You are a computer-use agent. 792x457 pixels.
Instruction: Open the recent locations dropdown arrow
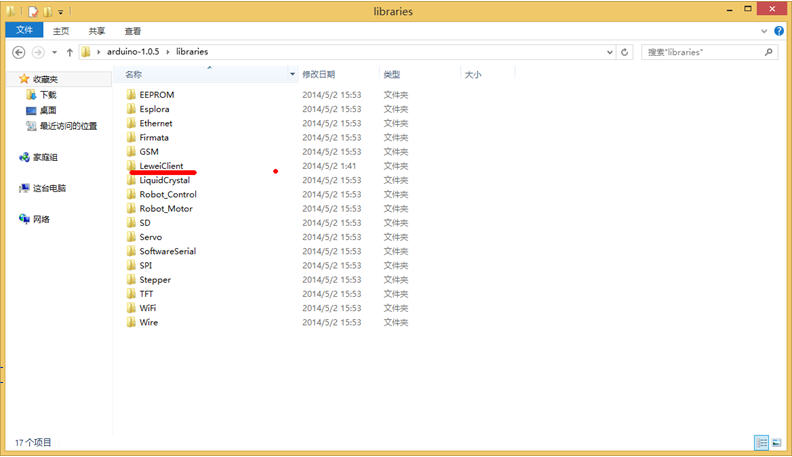(55, 52)
